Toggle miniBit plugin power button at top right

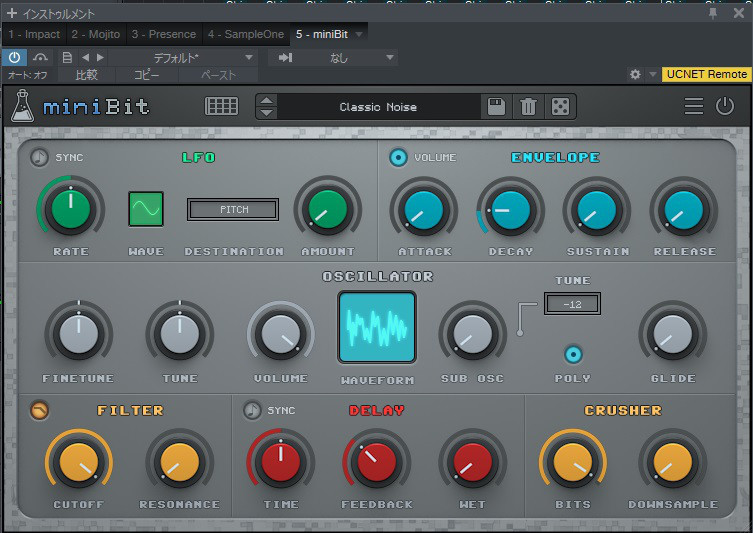[725, 106]
